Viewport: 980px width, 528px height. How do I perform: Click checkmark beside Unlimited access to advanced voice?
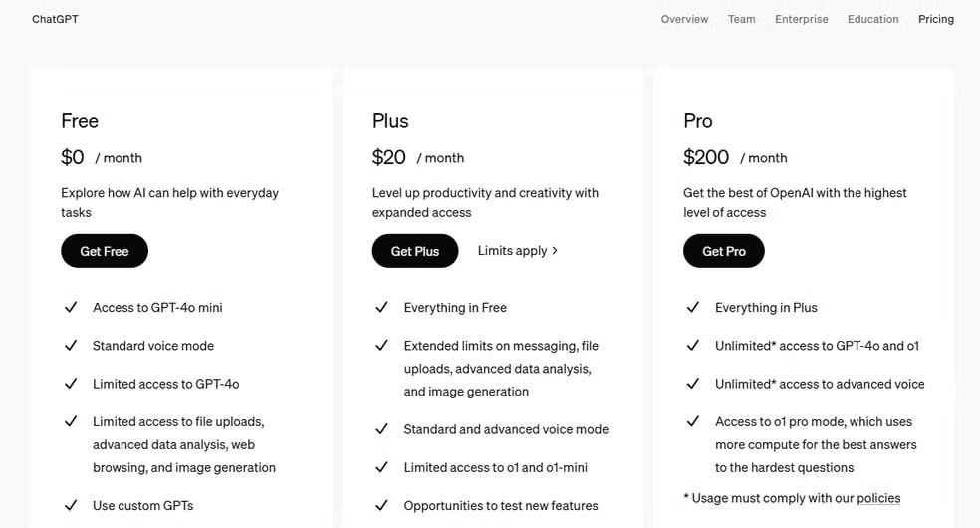693,383
